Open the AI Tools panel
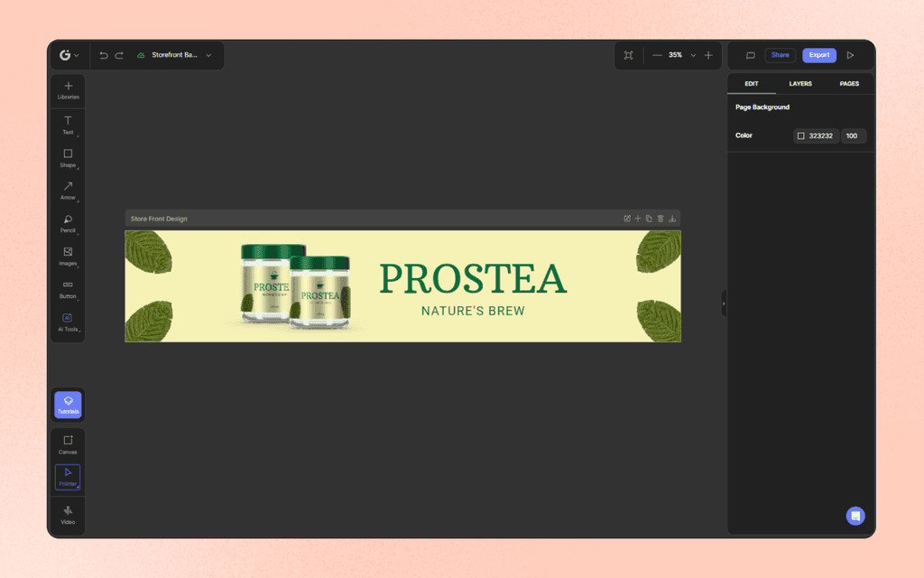This screenshot has height=578, width=924. [x=68, y=322]
